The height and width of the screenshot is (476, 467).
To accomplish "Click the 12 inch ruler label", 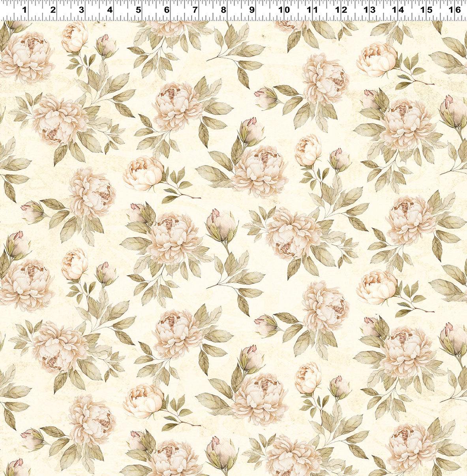I will (340, 10).
